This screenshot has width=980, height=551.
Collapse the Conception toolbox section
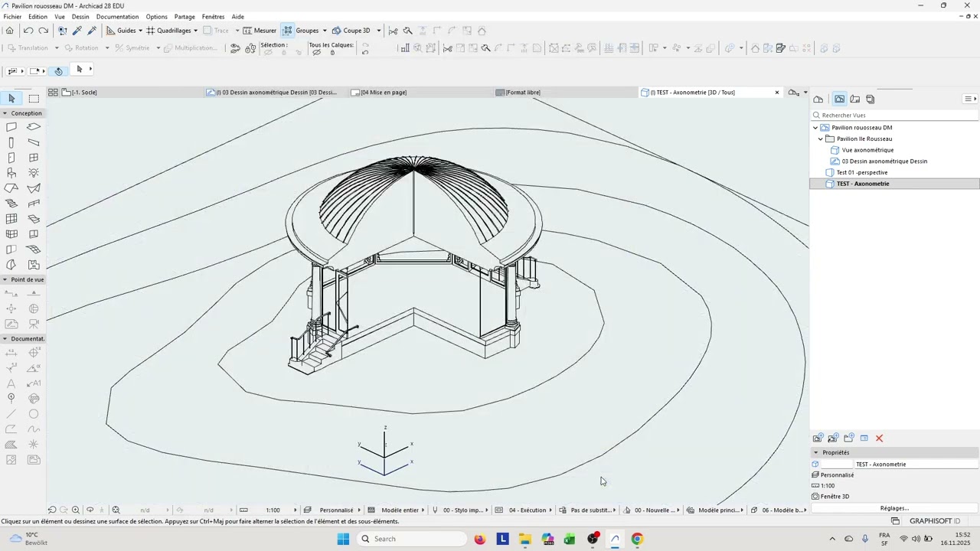[5, 113]
